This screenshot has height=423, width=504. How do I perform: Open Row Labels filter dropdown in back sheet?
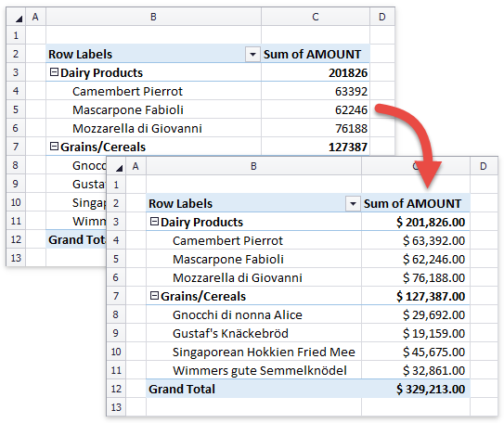[x=252, y=55]
